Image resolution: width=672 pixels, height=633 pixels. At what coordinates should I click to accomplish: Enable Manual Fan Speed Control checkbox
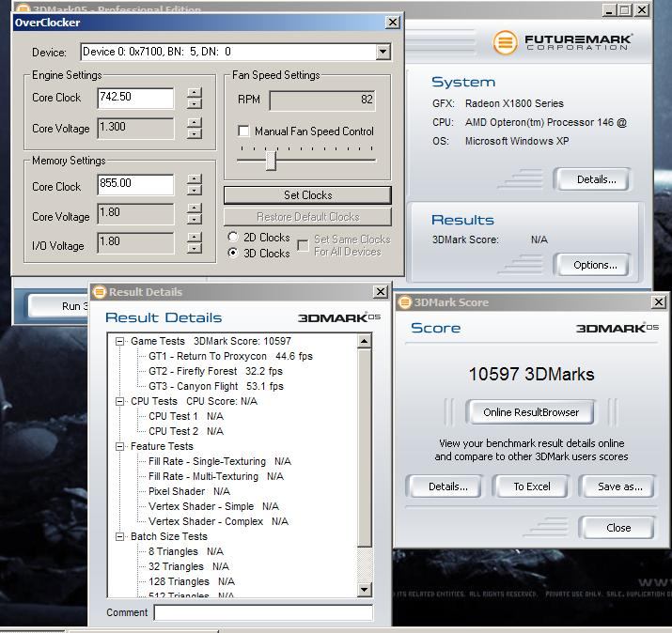[x=243, y=131]
